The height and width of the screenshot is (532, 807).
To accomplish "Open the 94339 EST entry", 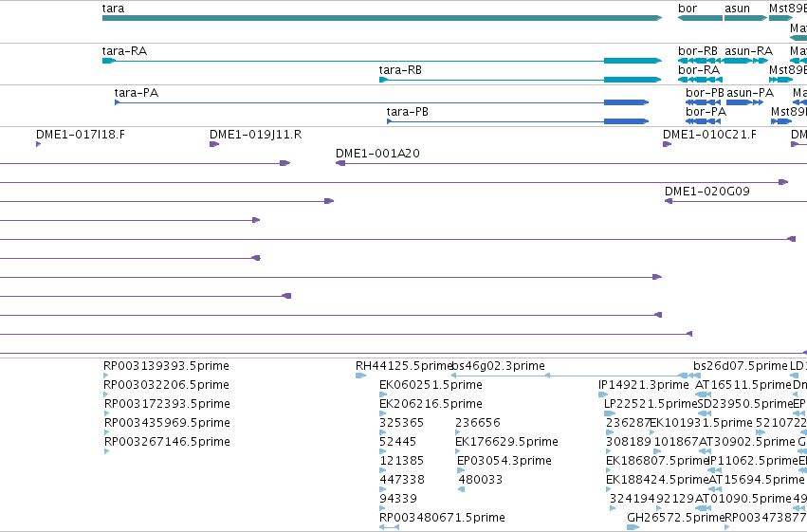I will point(382,508).
